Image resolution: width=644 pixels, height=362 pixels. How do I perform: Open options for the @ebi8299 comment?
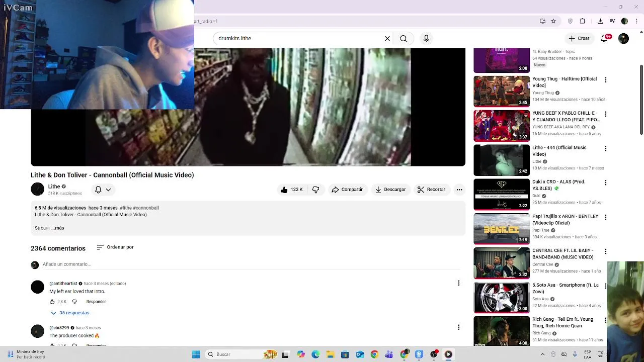[x=459, y=327]
